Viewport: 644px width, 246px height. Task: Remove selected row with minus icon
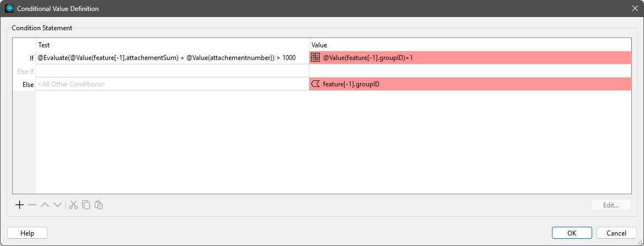coord(33,205)
